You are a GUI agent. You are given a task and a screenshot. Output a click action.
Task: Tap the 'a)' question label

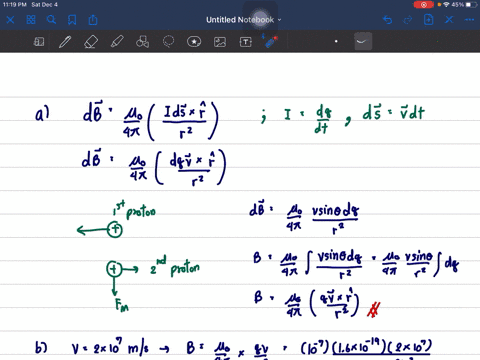click(42, 114)
